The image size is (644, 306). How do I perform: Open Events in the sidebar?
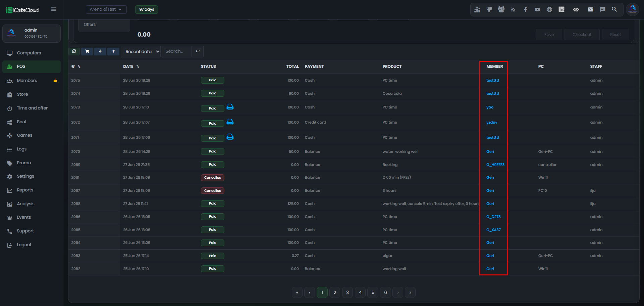(x=32, y=217)
